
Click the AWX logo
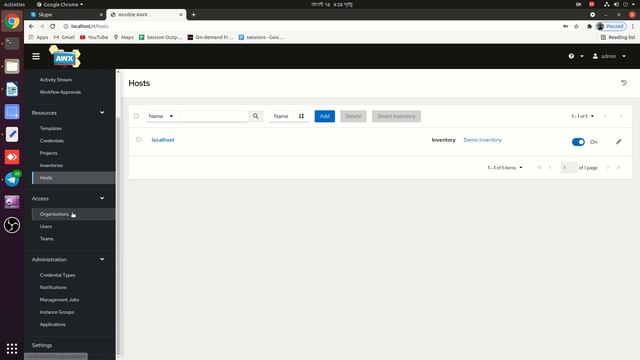[x=65, y=56]
